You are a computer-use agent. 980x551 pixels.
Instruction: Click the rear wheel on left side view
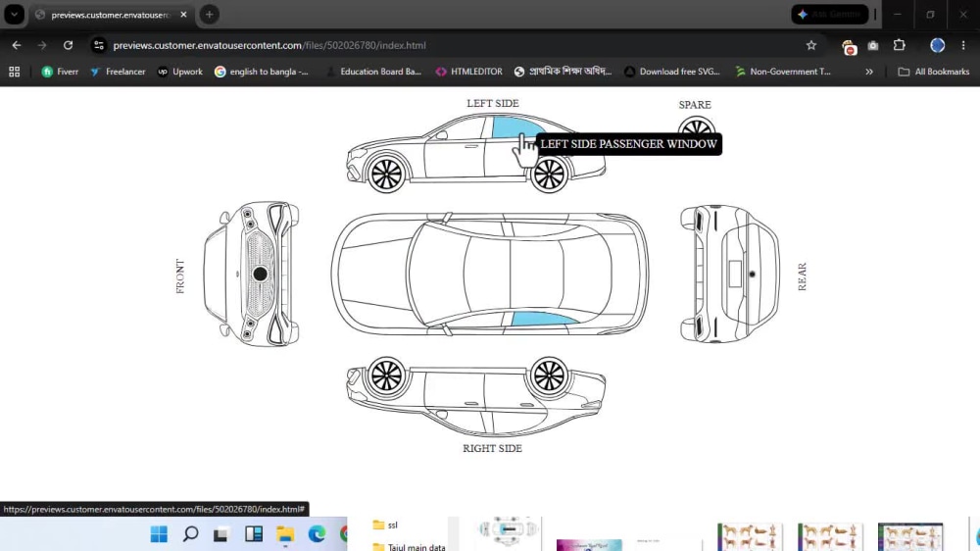tap(549, 174)
